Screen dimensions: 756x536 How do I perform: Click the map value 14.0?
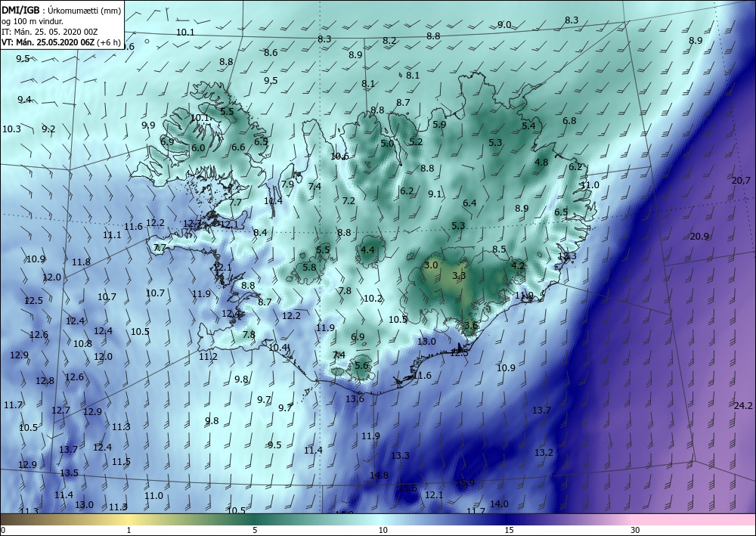click(499, 504)
